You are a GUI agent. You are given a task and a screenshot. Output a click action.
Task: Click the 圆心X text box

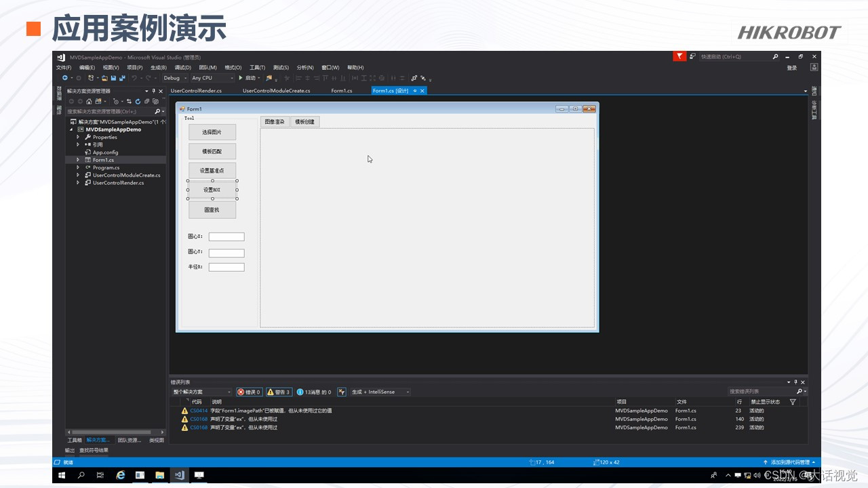coord(226,237)
